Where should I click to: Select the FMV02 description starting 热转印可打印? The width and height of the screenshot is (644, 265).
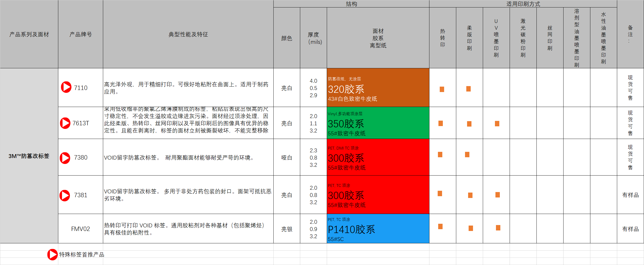pos(188,228)
